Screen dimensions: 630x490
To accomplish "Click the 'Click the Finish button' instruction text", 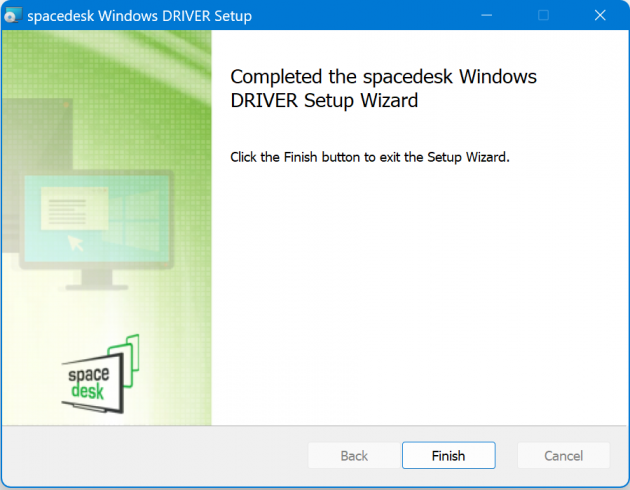I will pyautogui.click(x=370, y=157).
